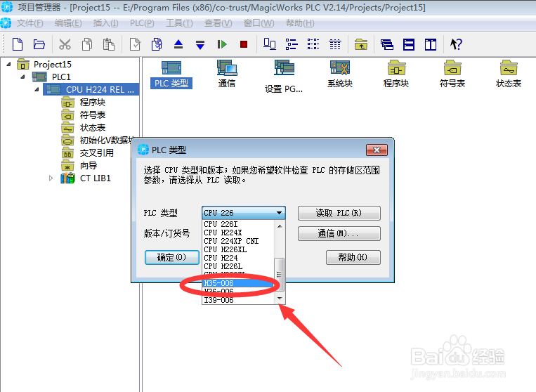
Task: Open the PLC 类型 combo box
Action: pyautogui.click(x=243, y=213)
